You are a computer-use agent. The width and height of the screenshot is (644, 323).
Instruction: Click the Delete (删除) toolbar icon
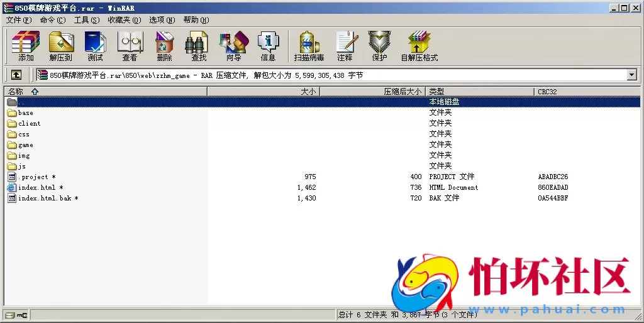164,46
